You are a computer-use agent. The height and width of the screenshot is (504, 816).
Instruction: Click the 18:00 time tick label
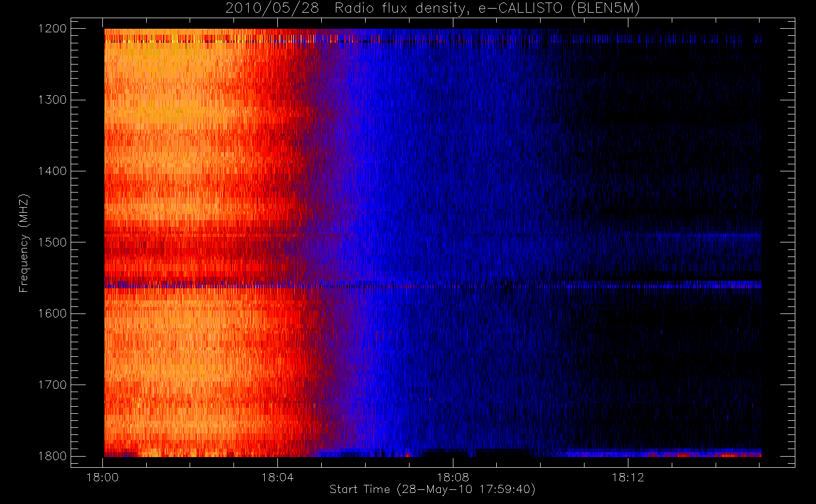tap(103, 477)
